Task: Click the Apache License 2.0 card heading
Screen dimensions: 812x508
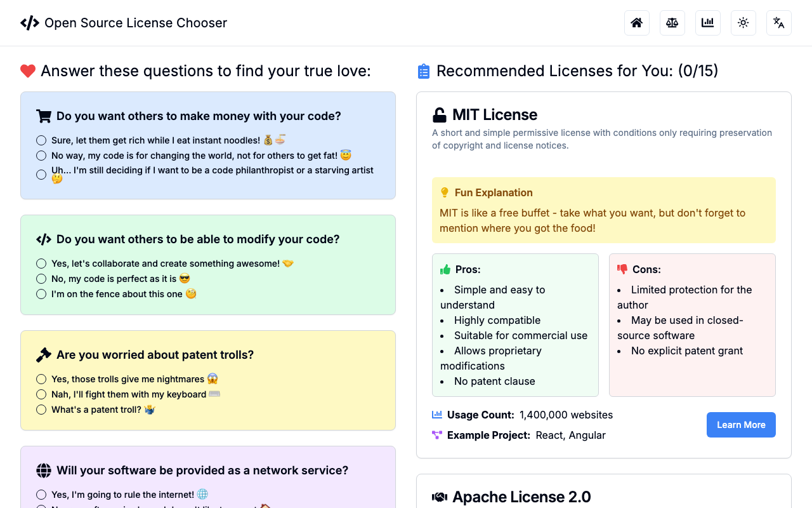Action: pyautogui.click(x=521, y=497)
